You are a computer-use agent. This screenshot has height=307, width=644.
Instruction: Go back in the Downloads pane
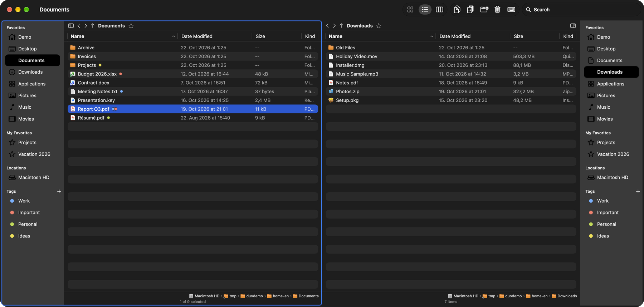327,26
